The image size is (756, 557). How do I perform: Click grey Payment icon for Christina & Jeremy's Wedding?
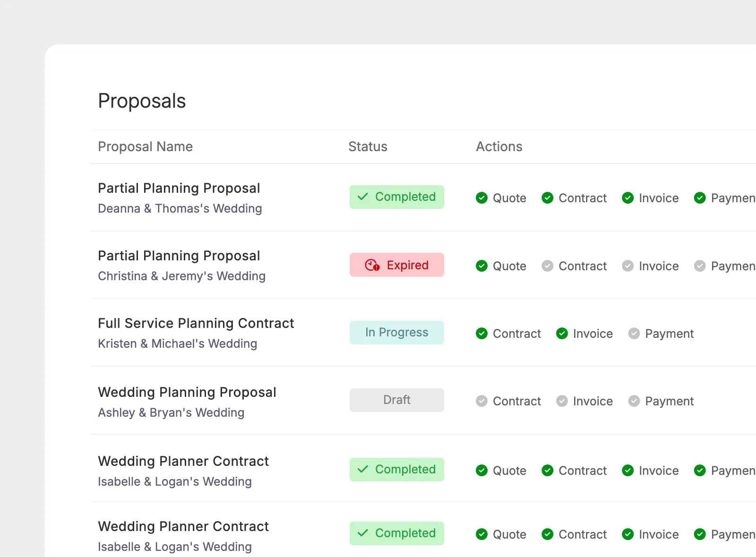pos(700,266)
